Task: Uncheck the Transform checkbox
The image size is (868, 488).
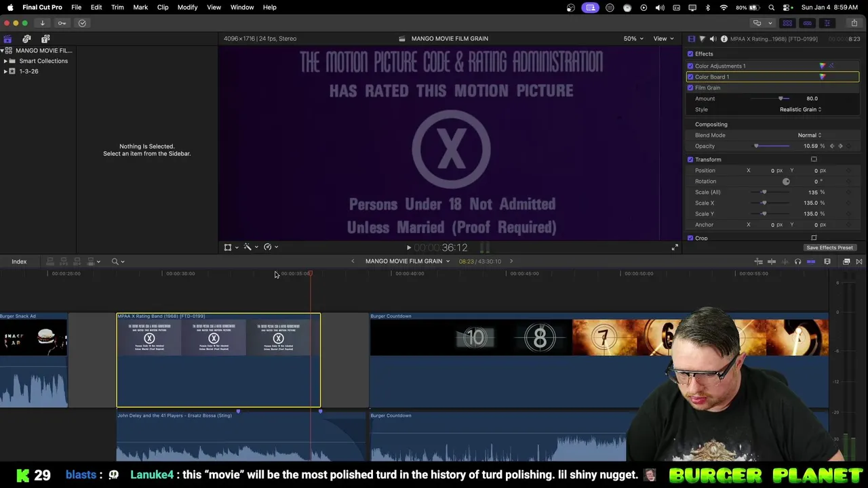Action: point(690,159)
